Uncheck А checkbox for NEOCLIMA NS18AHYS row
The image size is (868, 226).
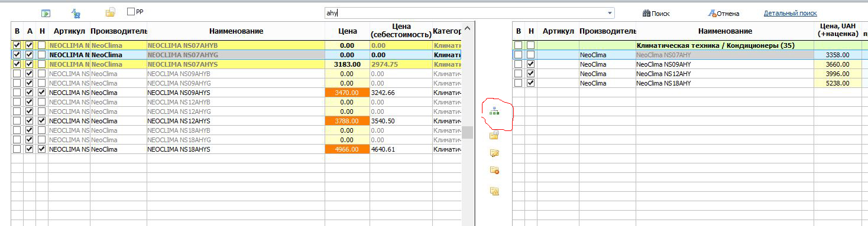[x=29, y=149]
